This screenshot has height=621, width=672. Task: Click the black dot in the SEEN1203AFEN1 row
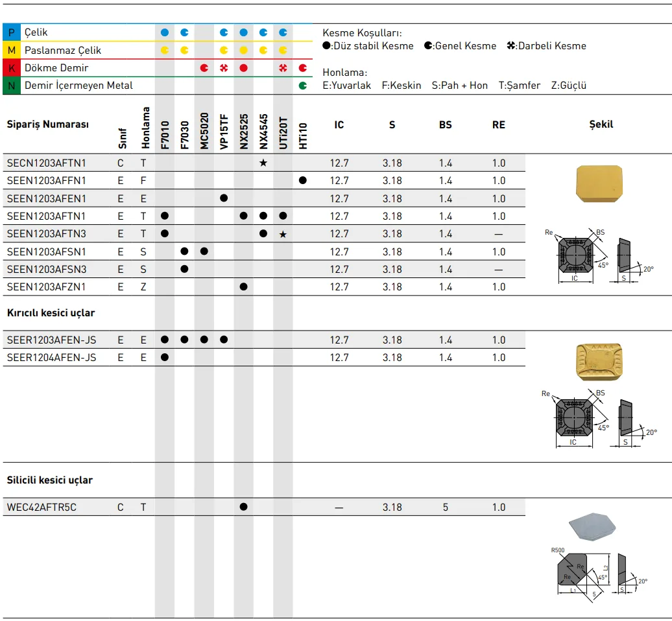click(x=224, y=198)
